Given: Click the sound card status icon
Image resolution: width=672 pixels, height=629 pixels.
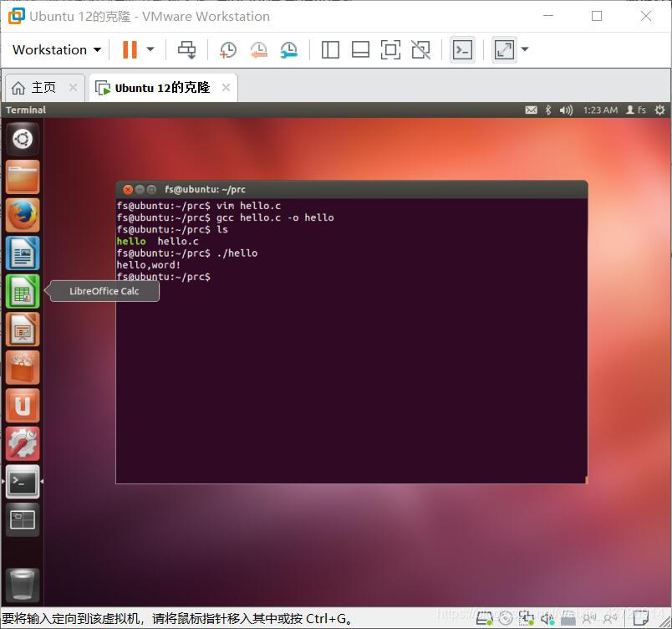Looking at the screenshot, I should pos(547,618).
